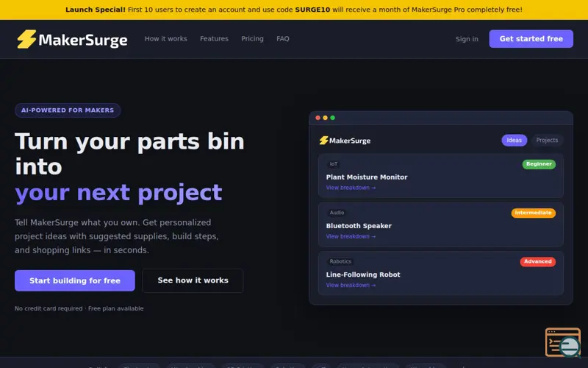Open the terminal chat widget icon
Screen dimensions: 588x368
[x=563, y=342]
